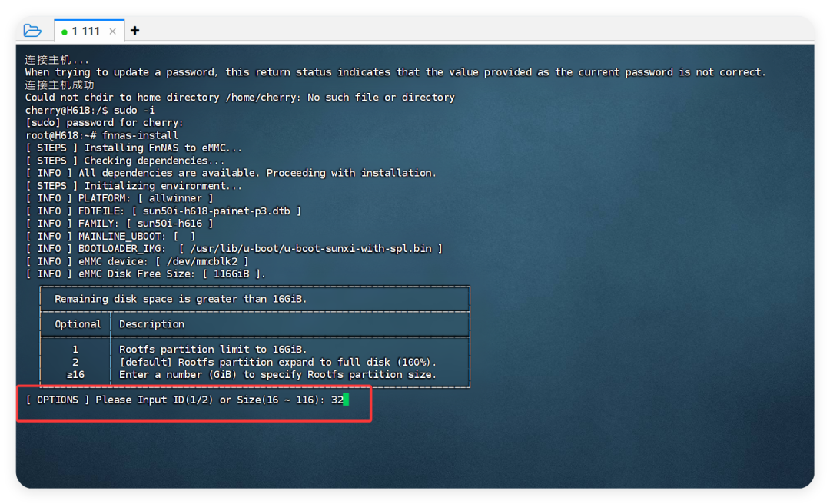Image resolution: width=830 pixels, height=504 pixels.
Task: Click the "When trying to update a password" message
Action: pyautogui.click(x=396, y=72)
